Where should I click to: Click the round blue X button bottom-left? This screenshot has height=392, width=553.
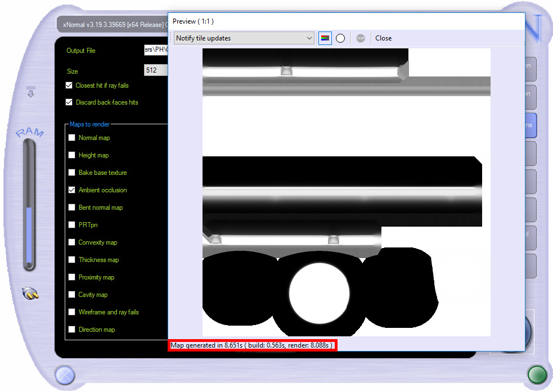[x=64, y=375]
